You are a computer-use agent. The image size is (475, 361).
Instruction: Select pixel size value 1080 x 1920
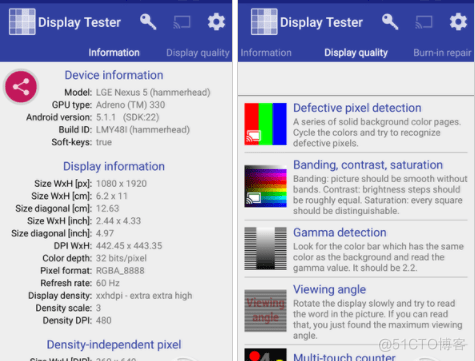pyautogui.click(x=121, y=184)
